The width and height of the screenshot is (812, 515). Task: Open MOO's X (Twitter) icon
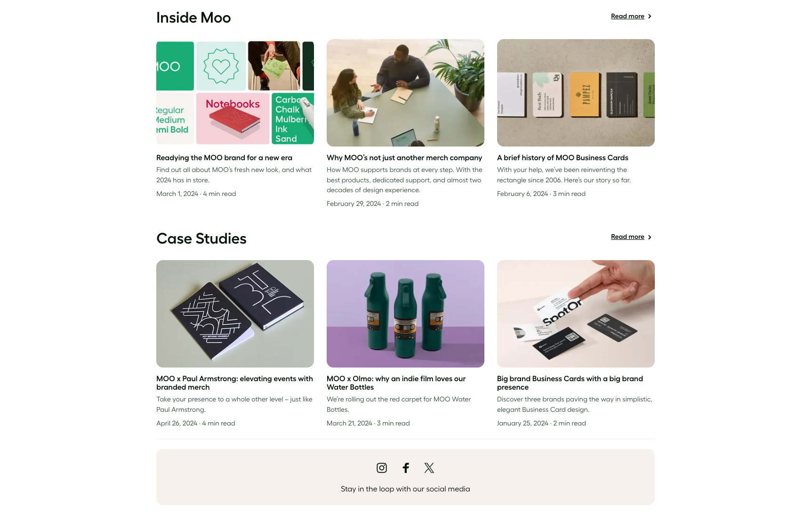pos(429,468)
